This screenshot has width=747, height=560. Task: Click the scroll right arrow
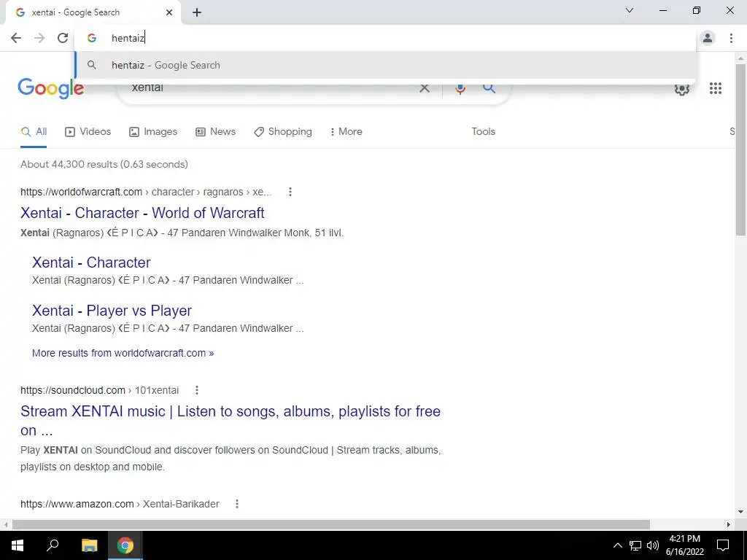click(x=729, y=524)
